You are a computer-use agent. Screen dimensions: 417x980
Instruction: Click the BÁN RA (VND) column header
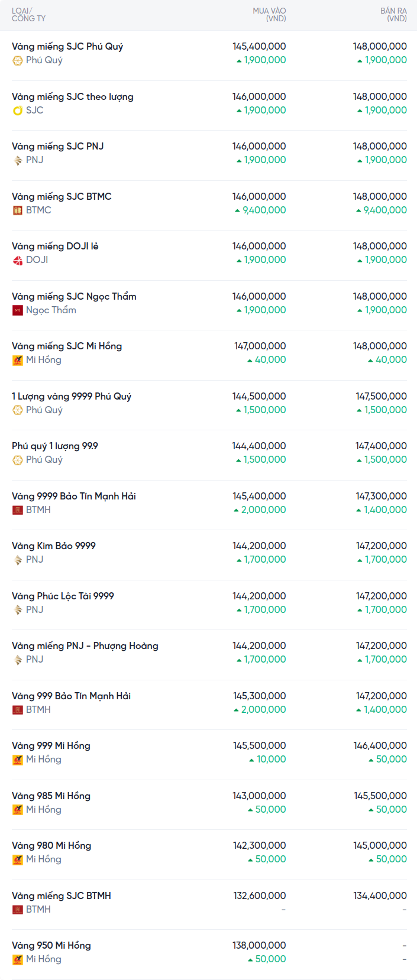pyautogui.click(x=393, y=15)
